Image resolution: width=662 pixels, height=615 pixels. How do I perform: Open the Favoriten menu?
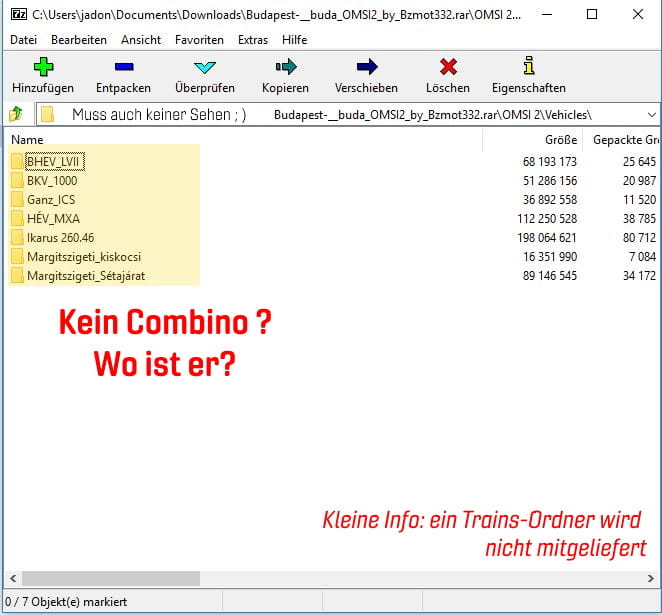pos(199,39)
